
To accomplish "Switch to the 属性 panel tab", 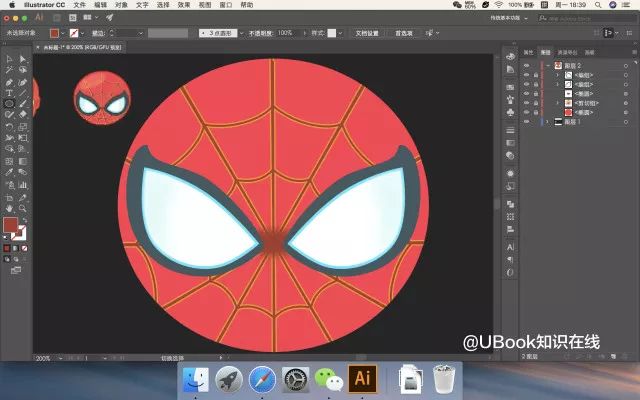I will (x=528, y=52).
